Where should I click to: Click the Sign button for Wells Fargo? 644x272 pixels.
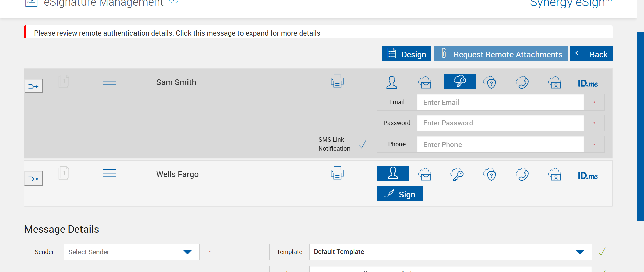(x=399, y=194)
